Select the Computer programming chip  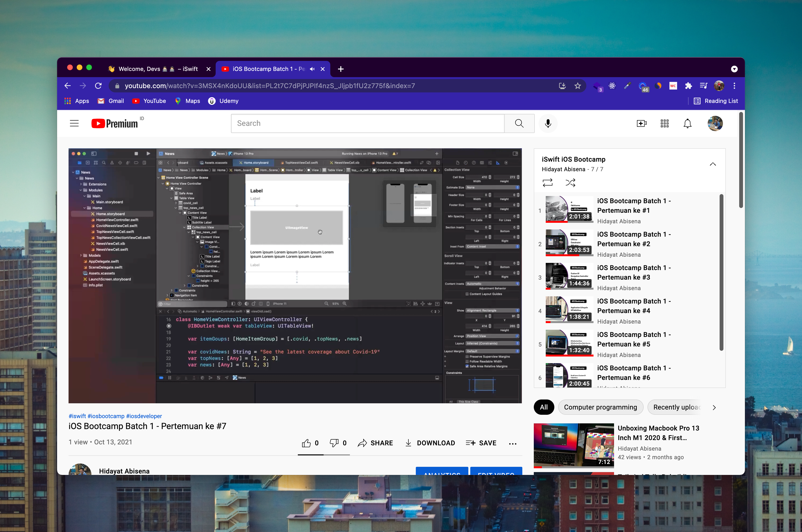pyautogui.click(x=600, y=407)
